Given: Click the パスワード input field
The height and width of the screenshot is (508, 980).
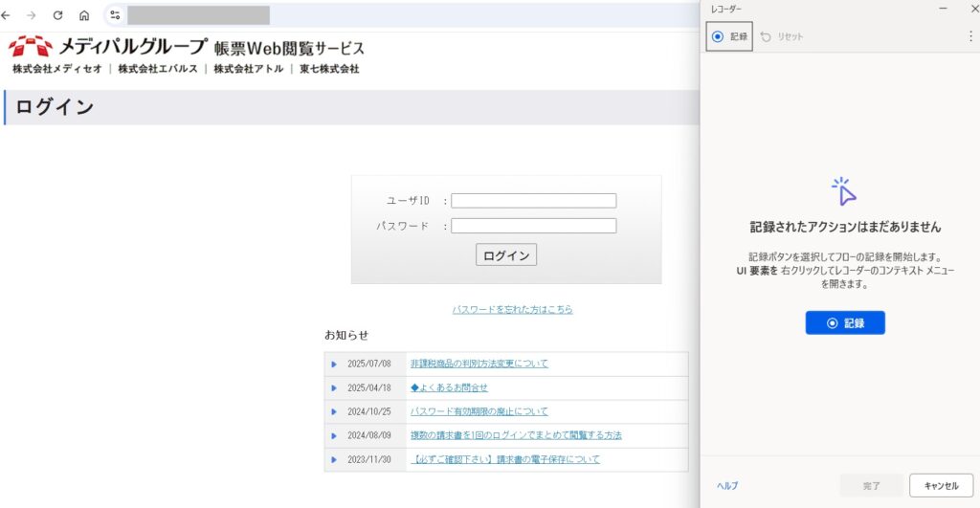Looking at the screenshot, I should point(533,226).
